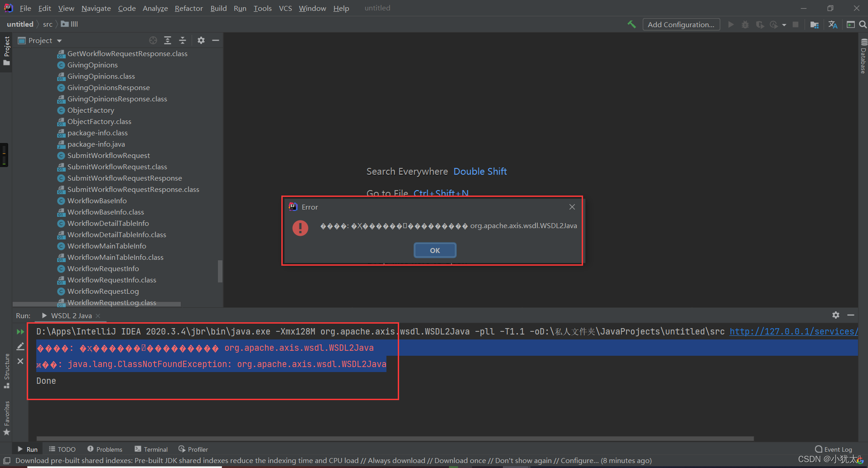This screenshot has height=468, width=868.
Task: Open the Build menu
Action: point(218,8)
